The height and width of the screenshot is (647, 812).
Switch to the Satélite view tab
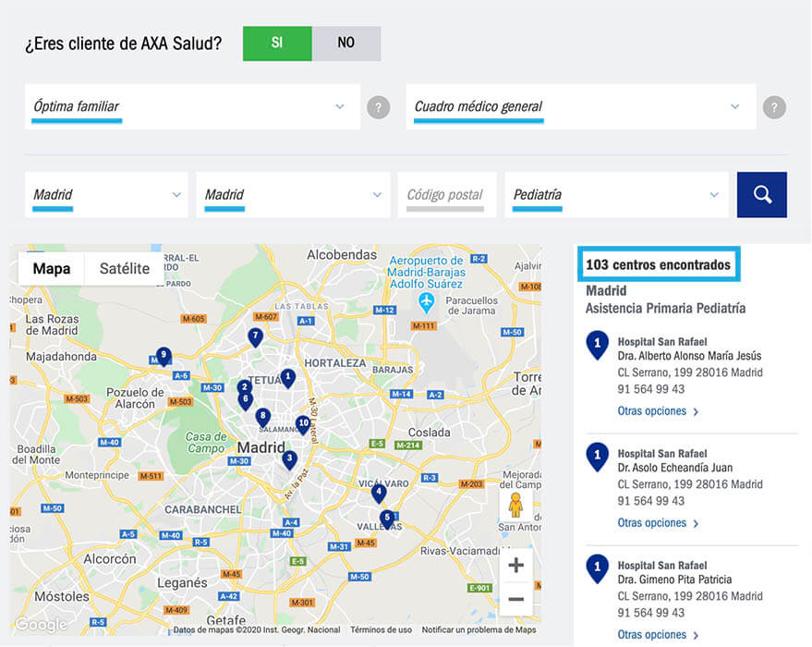[x=125, y=268]
